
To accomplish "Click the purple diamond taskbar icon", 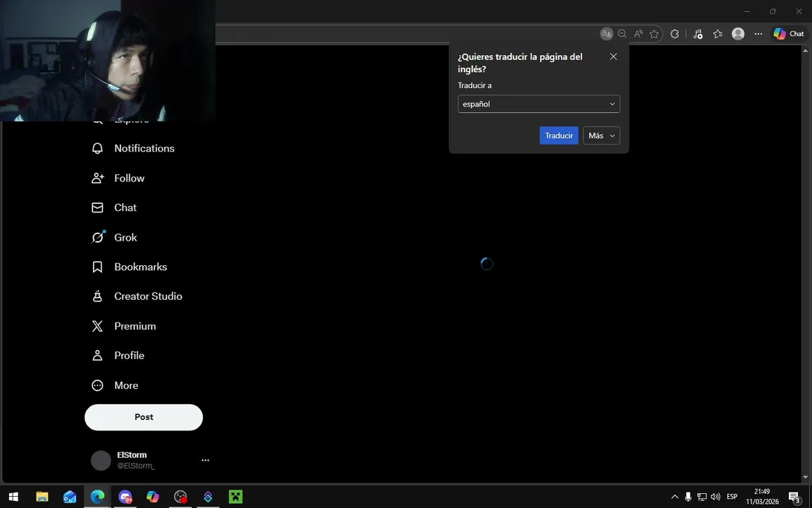I will point(208,497).
